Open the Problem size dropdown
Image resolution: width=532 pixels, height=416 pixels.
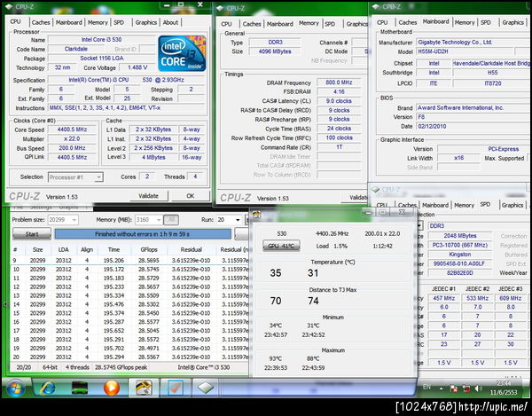pyautogui.click(x=63, y=220)
